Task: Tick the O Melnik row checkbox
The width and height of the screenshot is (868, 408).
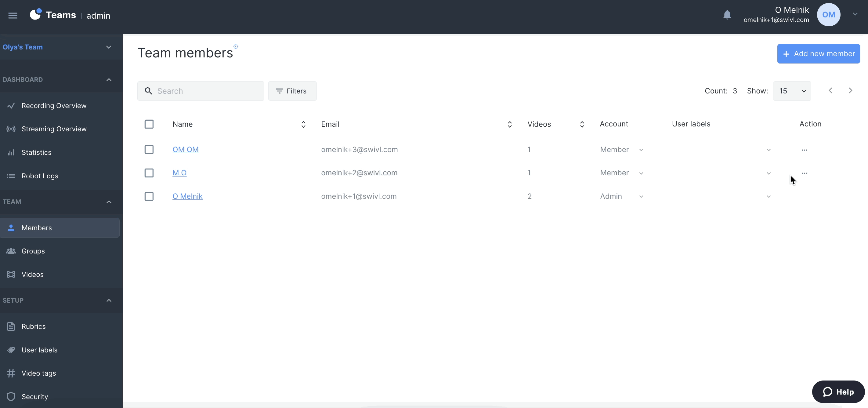Action: point(149,197)
